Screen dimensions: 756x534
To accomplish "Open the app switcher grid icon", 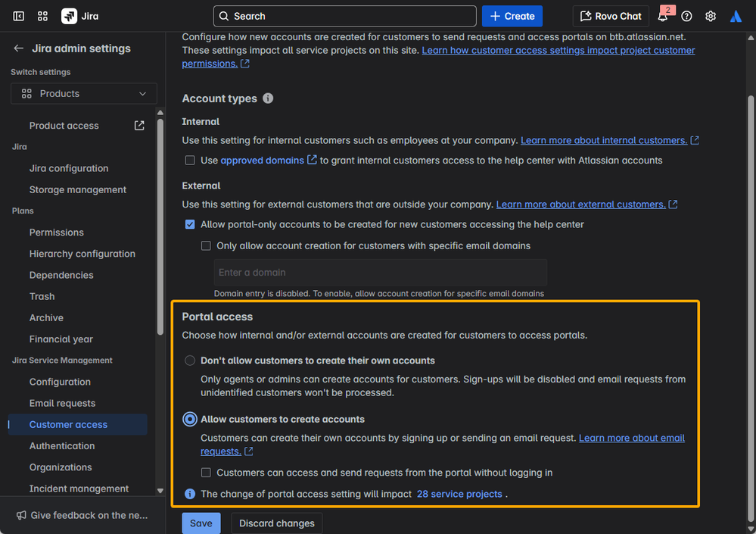I will point(42,16).
